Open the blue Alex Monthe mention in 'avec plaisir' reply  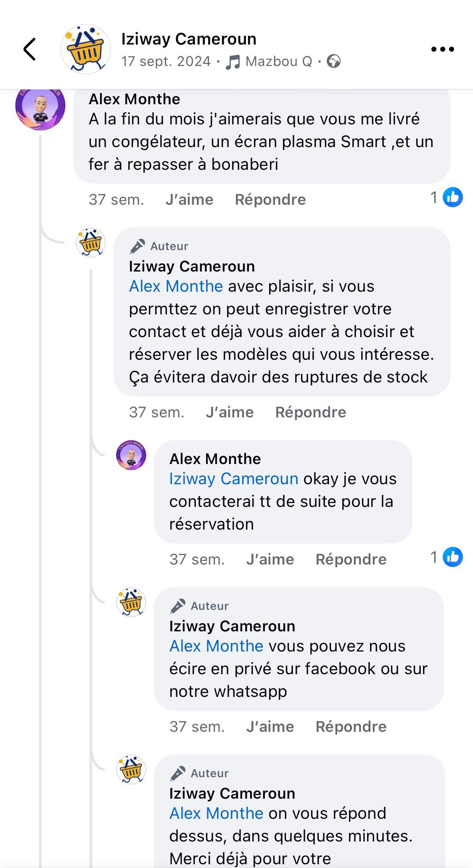(x=176, y=286)
